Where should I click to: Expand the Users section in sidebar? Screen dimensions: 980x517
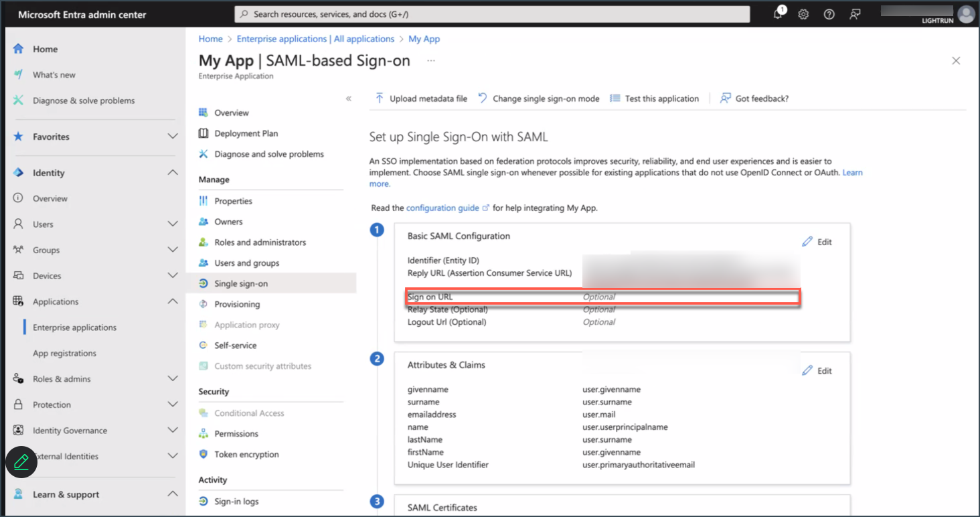coord(172,224)
